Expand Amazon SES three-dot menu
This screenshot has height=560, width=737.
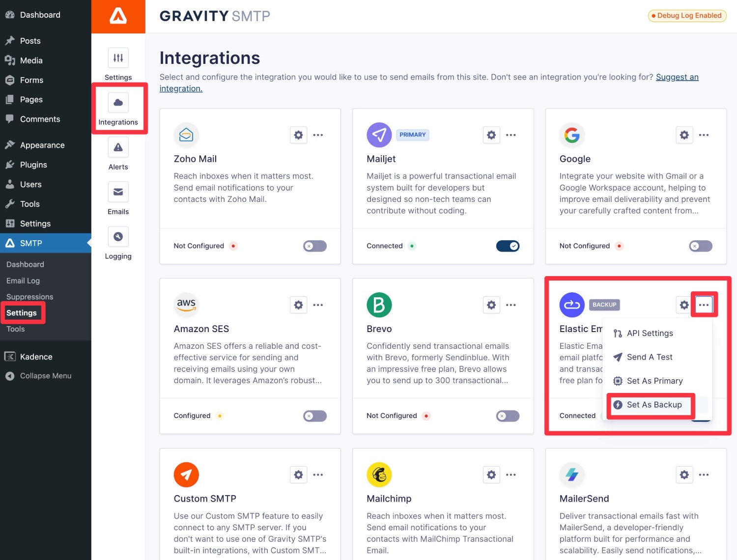point(318,305)
